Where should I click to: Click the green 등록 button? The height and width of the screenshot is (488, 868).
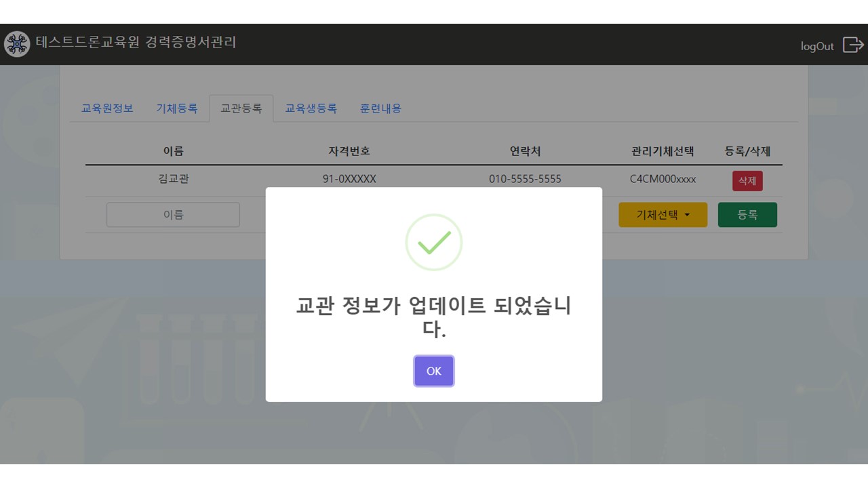click(747, 215)
